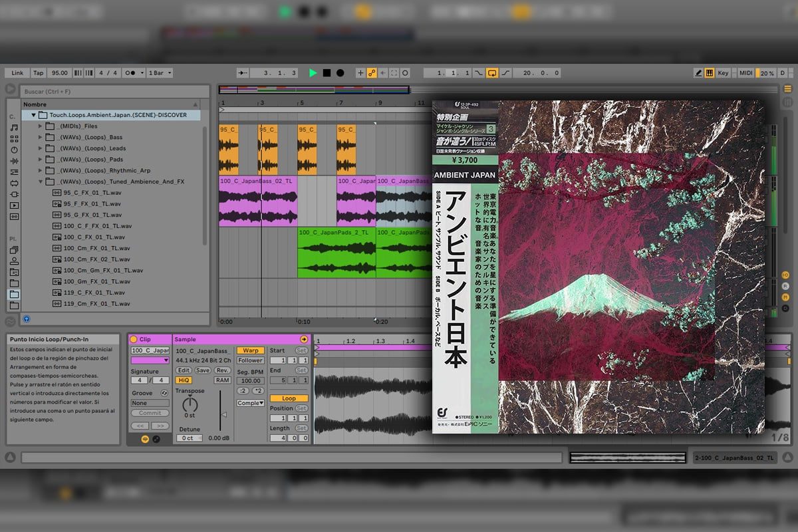Stop playback with the Stop button
This screenshot has height=532, width=798.
327,73
